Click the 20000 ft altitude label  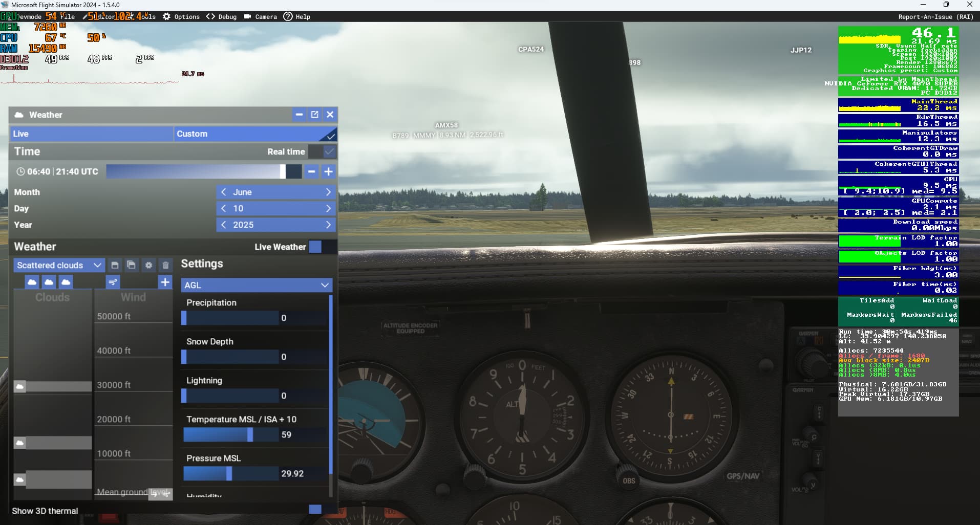click(114, 419)
